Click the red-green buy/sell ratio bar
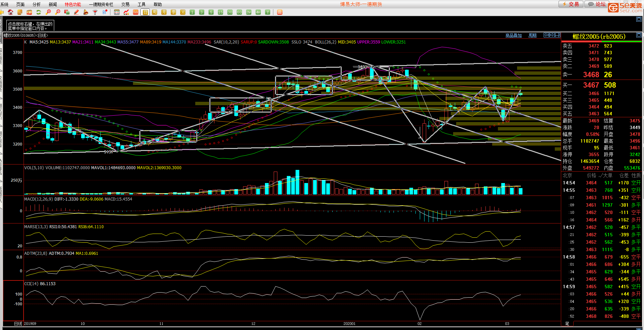The image size is (644, 330). [602, 41]
